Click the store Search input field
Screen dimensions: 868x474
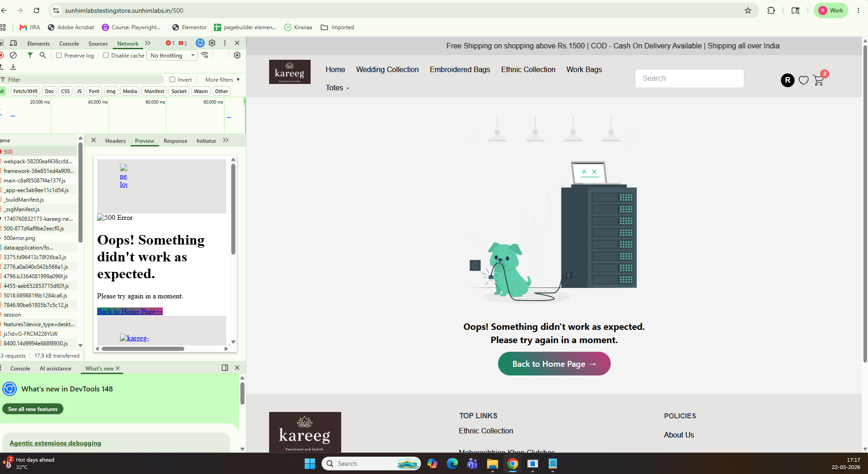tap(690, 78)
